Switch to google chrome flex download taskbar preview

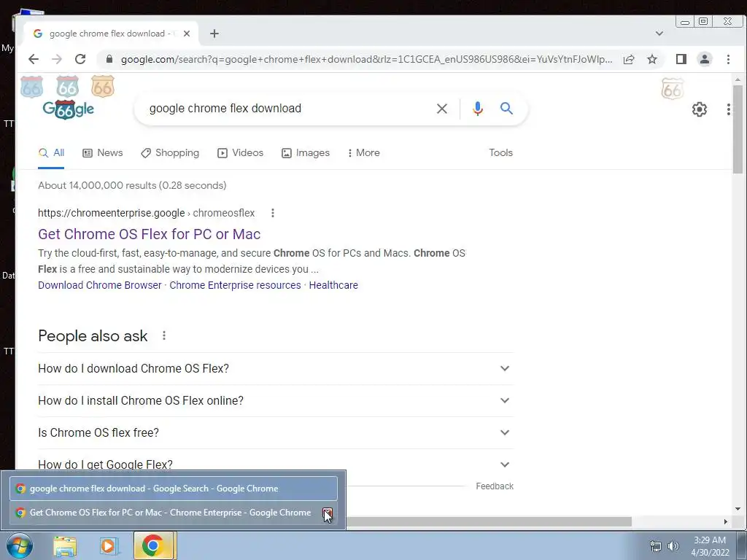(174, 489)
